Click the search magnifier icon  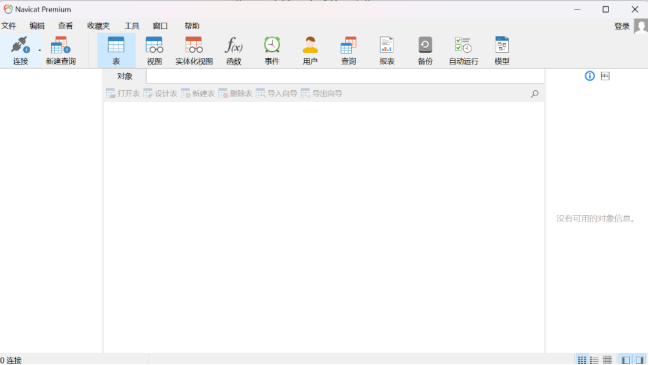click(x=535, y=94)
